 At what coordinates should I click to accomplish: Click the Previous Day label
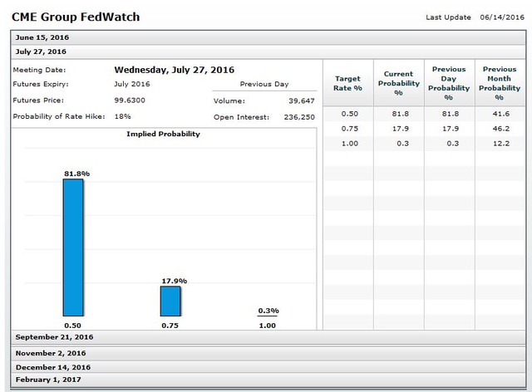[x=264, y=84]
